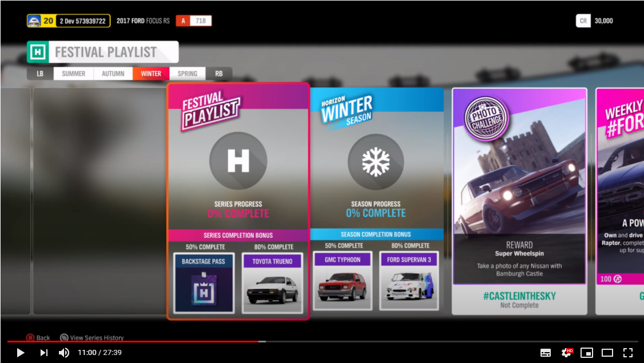Screen dimensions: 644x363
Task: Click the Super Wheelspin reward text
Action: 519,253
